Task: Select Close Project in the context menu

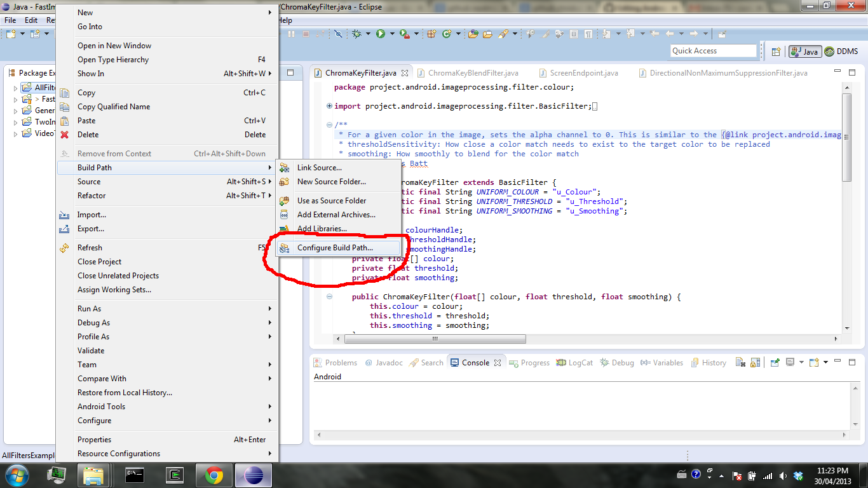Action: (166, 262)
